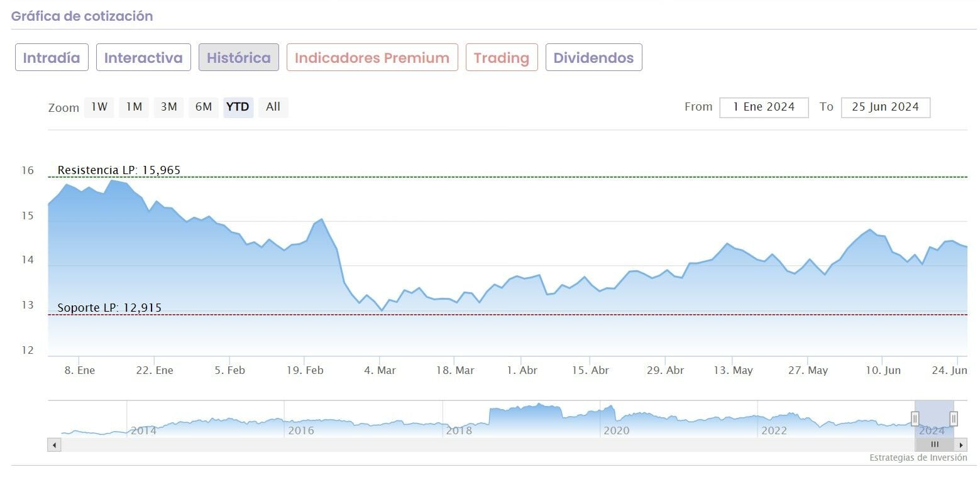The image size is (980, 477).
Task: Click the To date field
Action: click(885, 107)
